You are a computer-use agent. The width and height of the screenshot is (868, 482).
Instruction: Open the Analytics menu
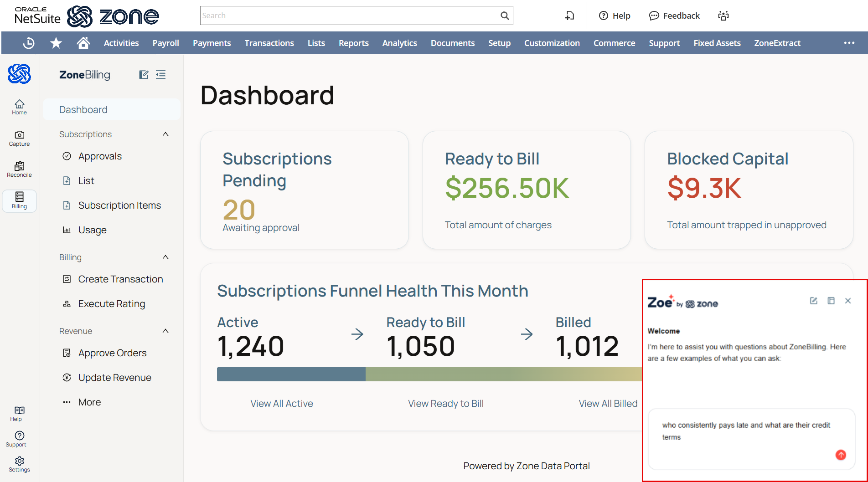(399, 43)
